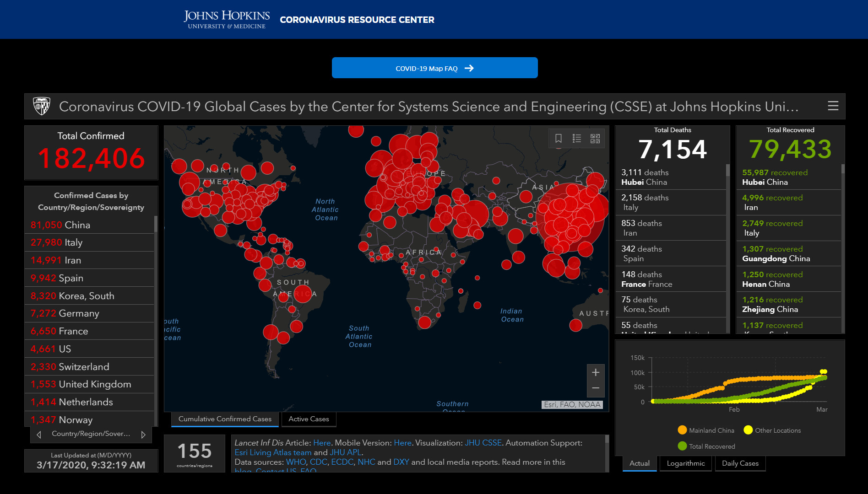Open the dashboard hamburger menu
The image size is (868, 494).
click(833, 106)
